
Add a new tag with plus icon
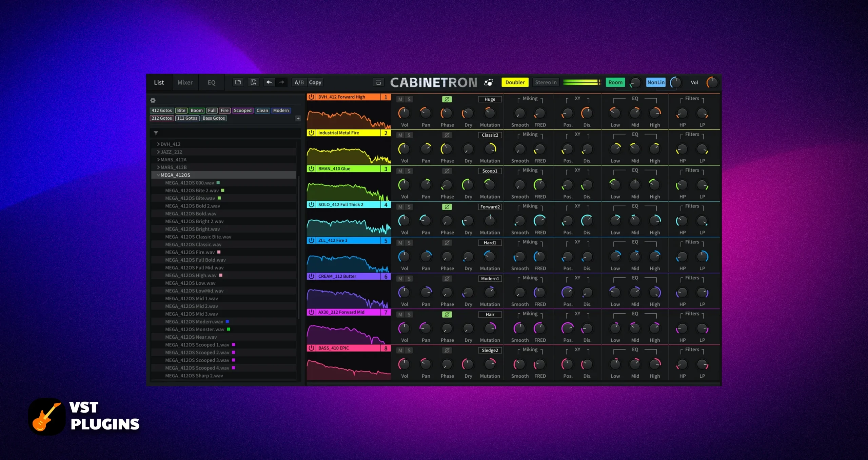pos(298,118)
